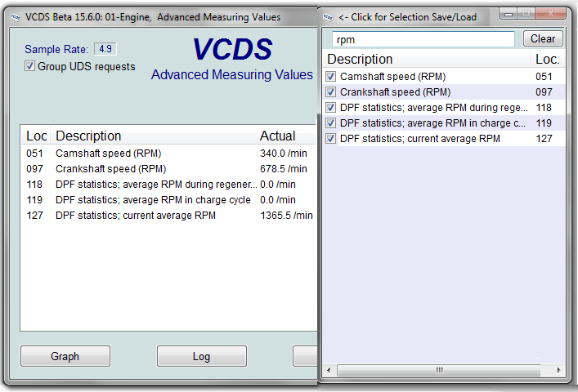The width and height of the screenshot is (578, 392).
Task: Uncheck DPF statistics current average RPM, loc 127
Action: [x=330, y=139]
